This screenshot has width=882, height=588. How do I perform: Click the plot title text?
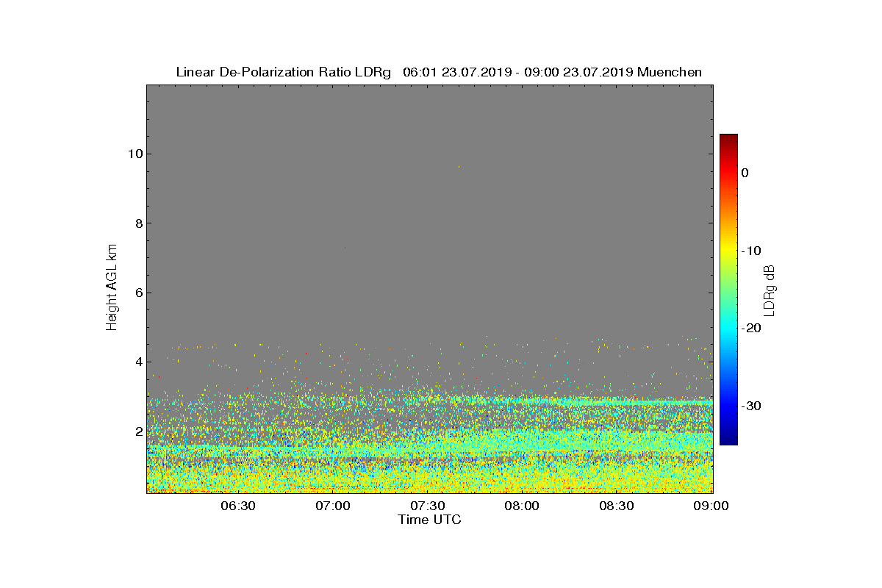[x=439, y=72]
